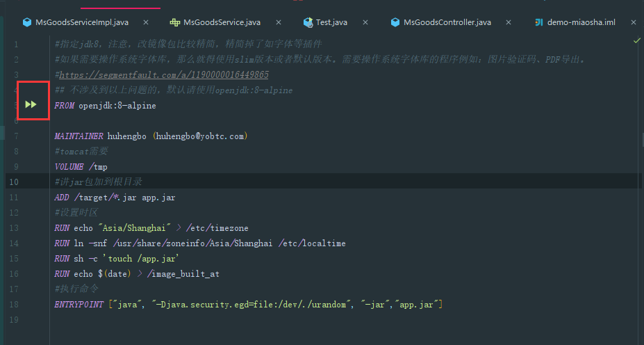Click the demo-miaosha.iml module icon

(x=538, y=22)
